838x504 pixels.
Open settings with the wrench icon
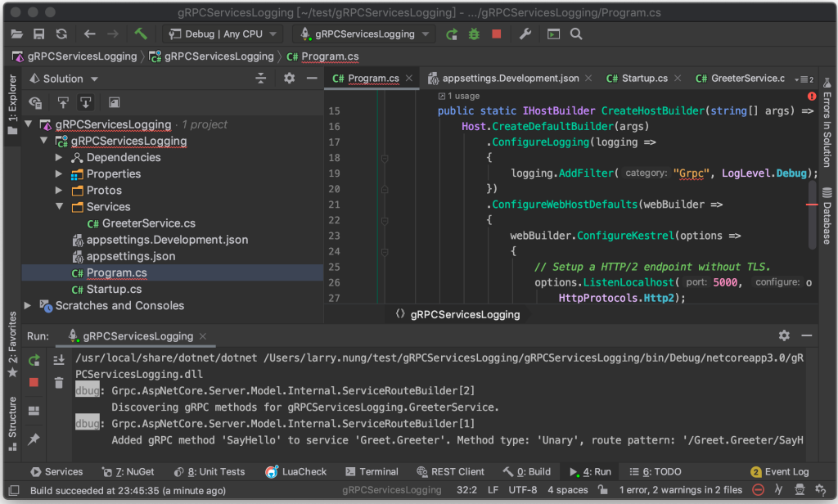(x=525, y=34)
